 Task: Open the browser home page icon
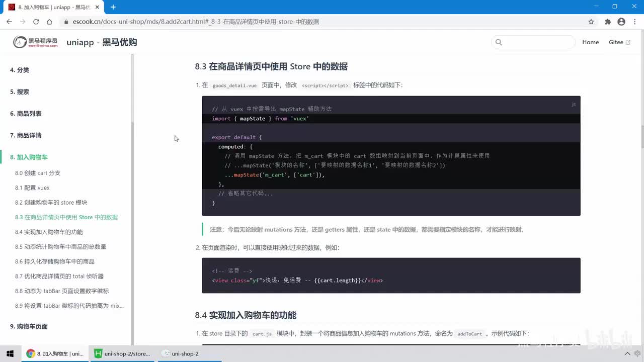[49, 22]
